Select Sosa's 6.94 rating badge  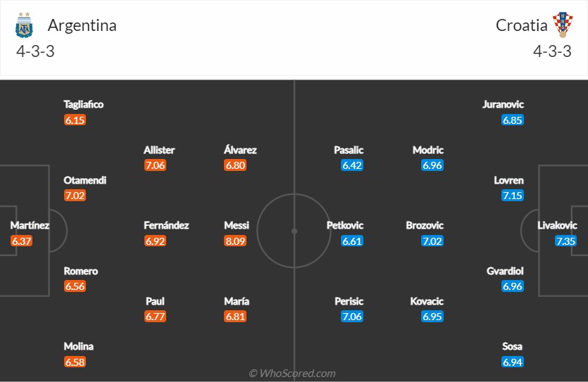[x=512, y=362]
